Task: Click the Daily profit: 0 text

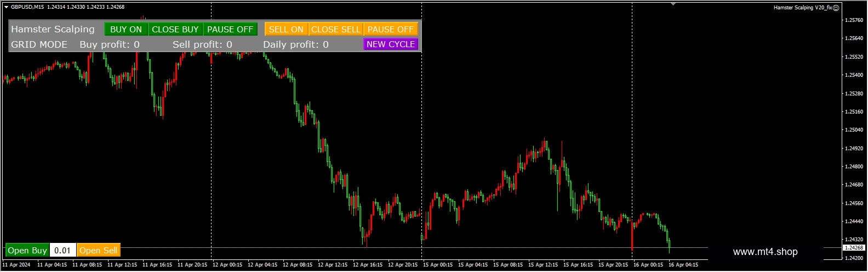Action: (296, 44)
